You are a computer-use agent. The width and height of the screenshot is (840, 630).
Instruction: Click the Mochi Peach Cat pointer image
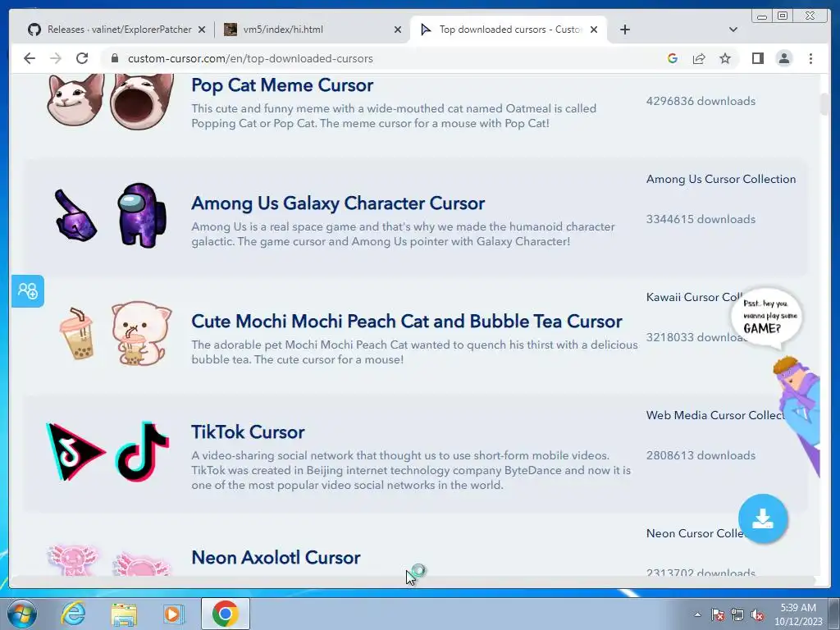click(x=141, y=333)
